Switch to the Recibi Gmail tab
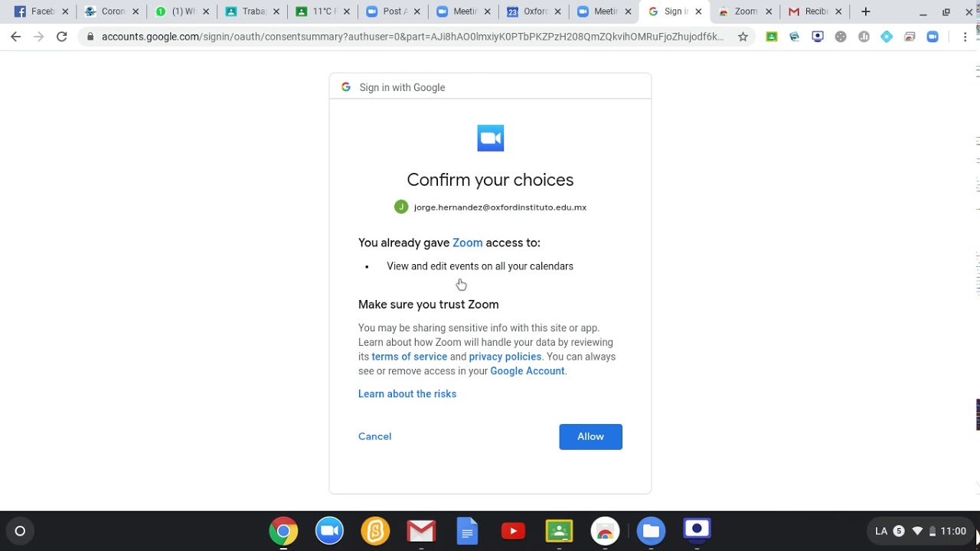This screenshot has height=551, width=980. (815, 11)
